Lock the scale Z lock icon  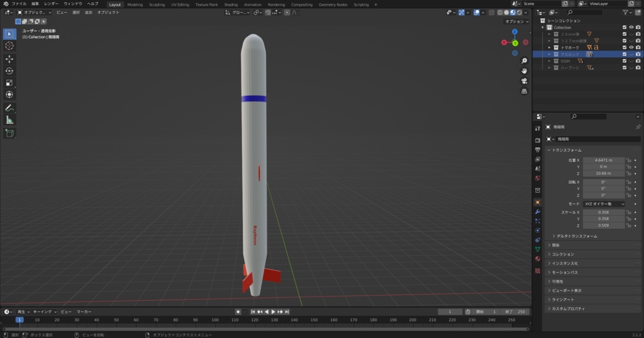629,225
